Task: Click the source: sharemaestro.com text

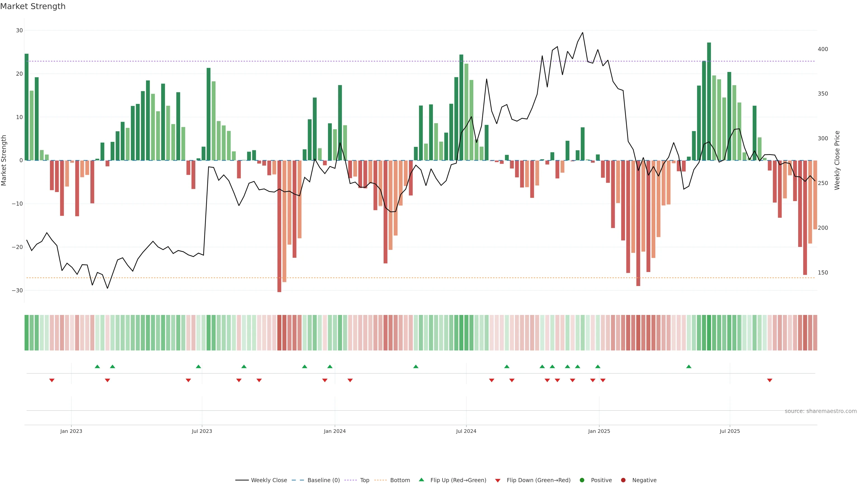Action: (821, 411)
